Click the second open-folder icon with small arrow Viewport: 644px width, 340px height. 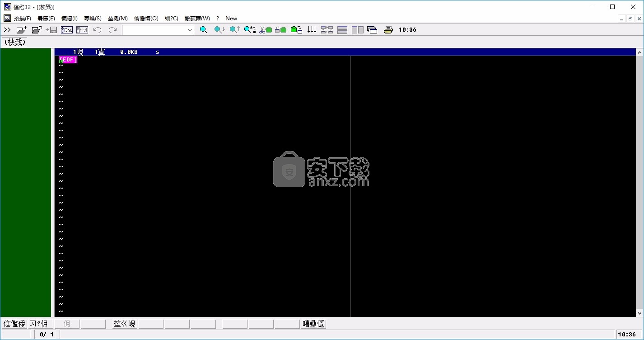pos(37,30)
